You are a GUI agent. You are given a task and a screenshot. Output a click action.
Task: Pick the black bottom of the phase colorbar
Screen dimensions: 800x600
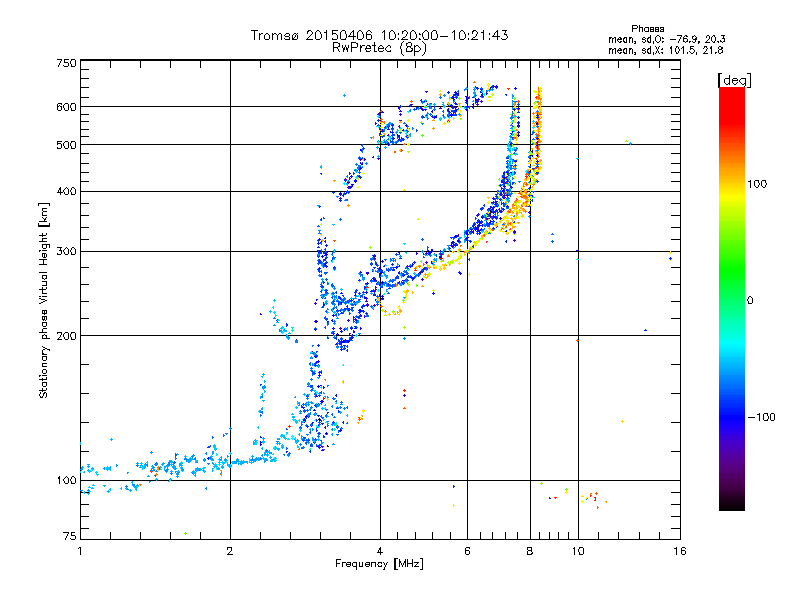point(732,506)
